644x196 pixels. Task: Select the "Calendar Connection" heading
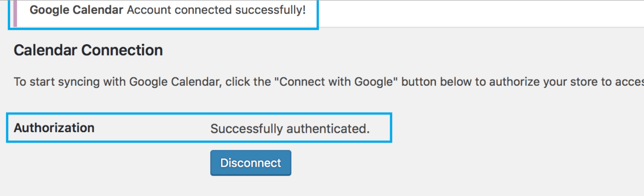[88, 51]
